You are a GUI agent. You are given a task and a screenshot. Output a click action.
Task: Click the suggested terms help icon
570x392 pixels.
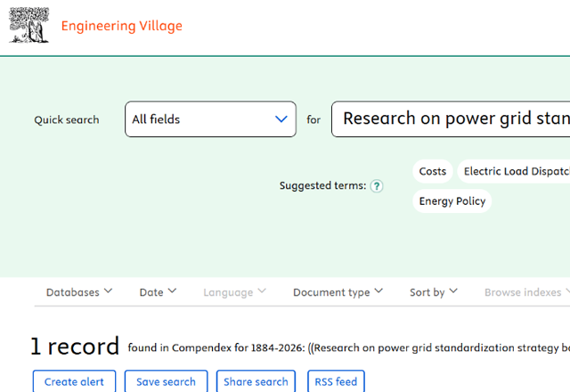[x=377, y=186]
